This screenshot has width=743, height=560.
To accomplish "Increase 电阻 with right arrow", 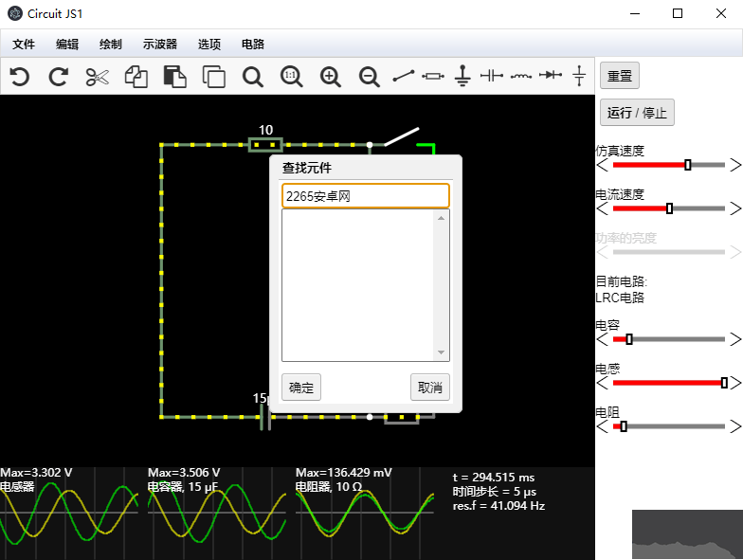I will 735,426.
